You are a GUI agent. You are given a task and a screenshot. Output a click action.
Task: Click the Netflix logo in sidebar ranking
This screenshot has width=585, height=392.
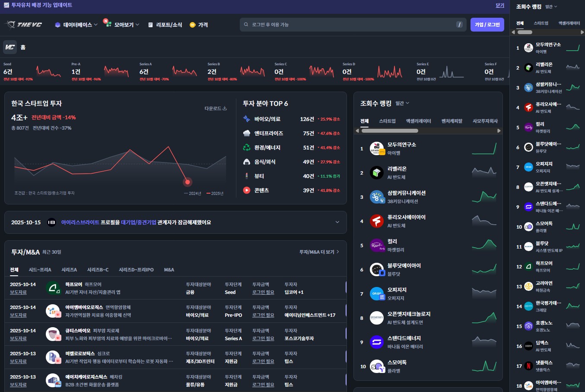click(528, 366)
